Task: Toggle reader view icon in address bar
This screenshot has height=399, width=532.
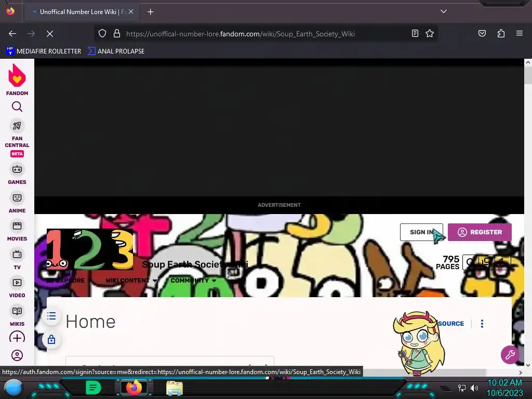Action: point(415,33)
